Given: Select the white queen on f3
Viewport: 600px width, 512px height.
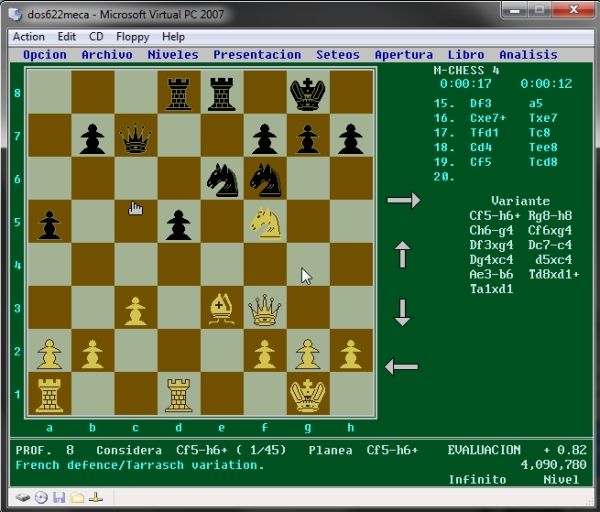Looking at the screenshot, I should coord(265,310).
